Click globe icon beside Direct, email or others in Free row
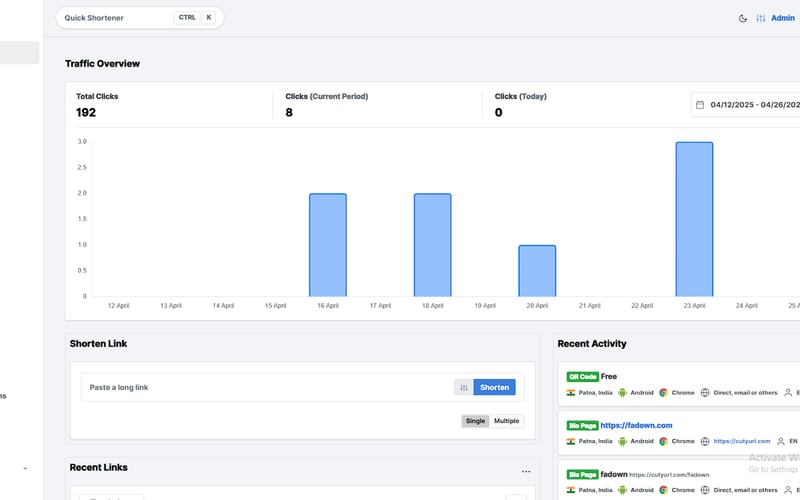This screenshot has width=800, height=500. pos(705,393)
